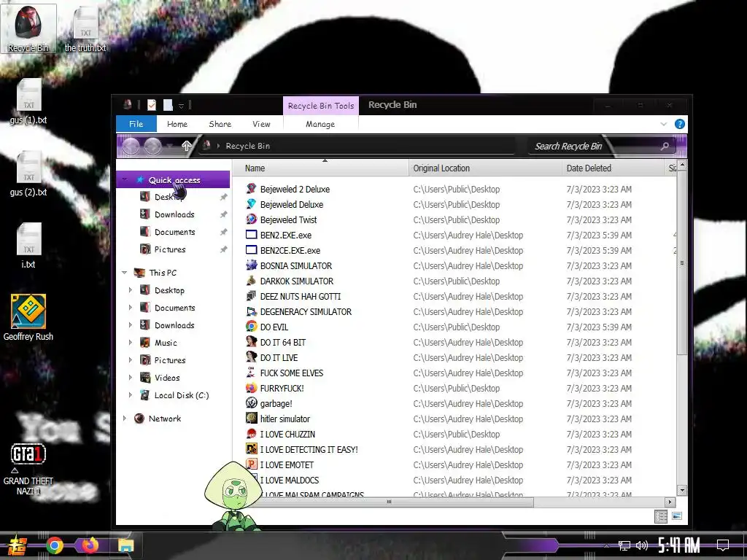Image resolution: width=747 pixels, height=560 pixels.
Task: Open the View ribbon tab
Action: (x=261, y=124)
